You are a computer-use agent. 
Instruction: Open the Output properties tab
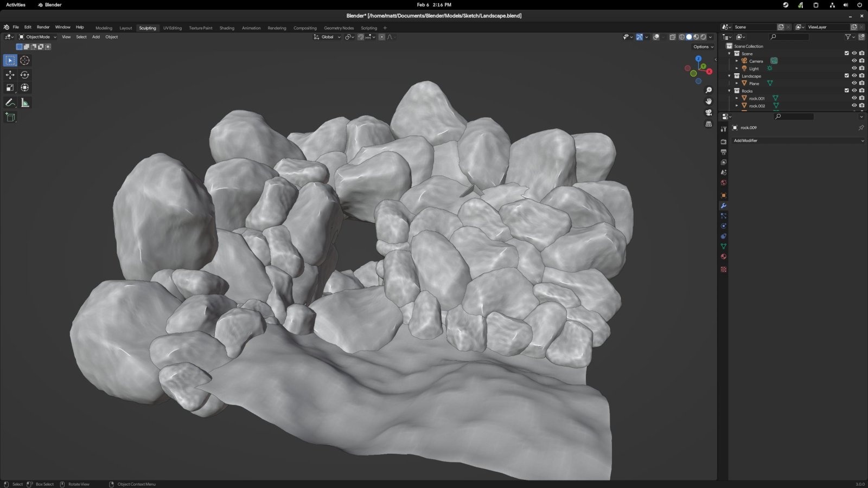[723, 152]
